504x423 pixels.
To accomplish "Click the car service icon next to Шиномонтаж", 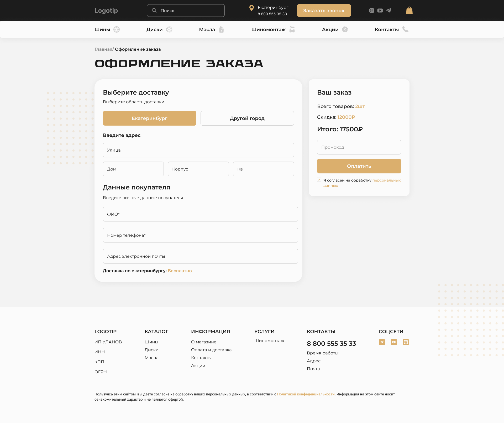I will pyautogui.click(x=292, y=29).
